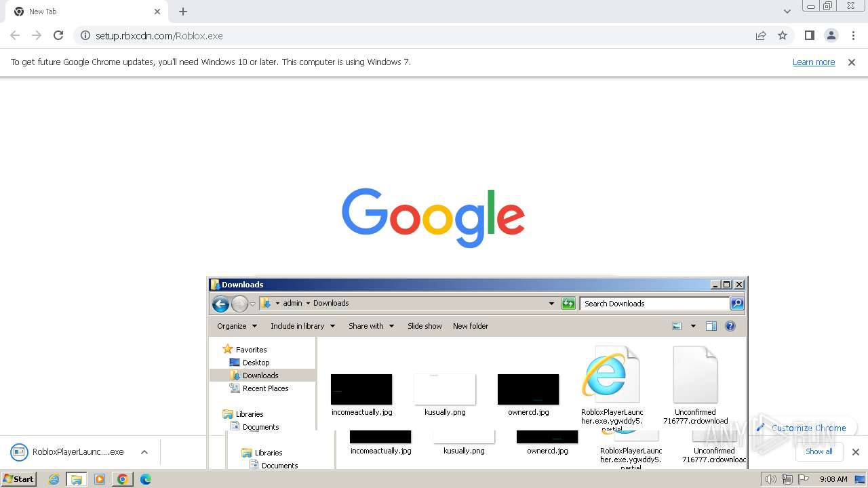868x488 pixels.
Task: Open Windows Media Player from taskbar
Action: [100, 479]
